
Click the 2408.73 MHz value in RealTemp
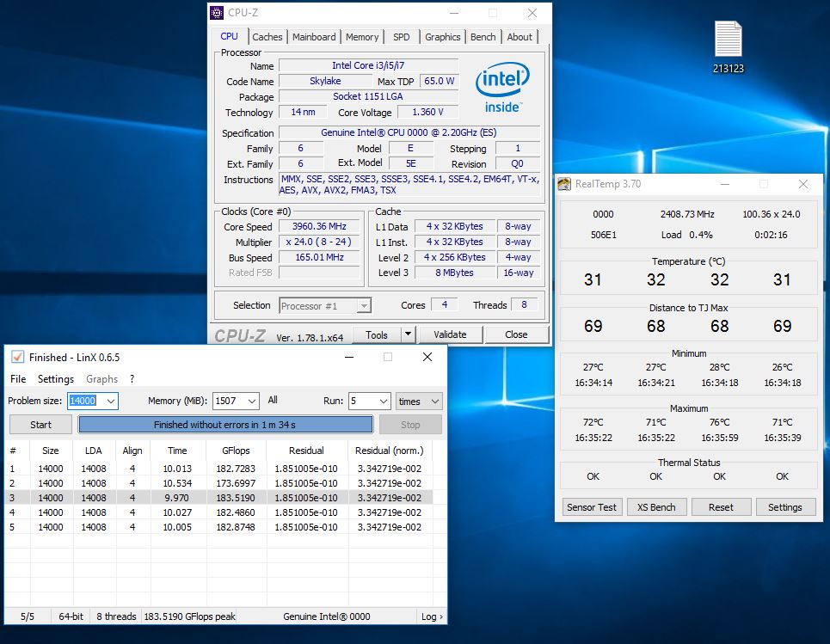click(687, 214)
